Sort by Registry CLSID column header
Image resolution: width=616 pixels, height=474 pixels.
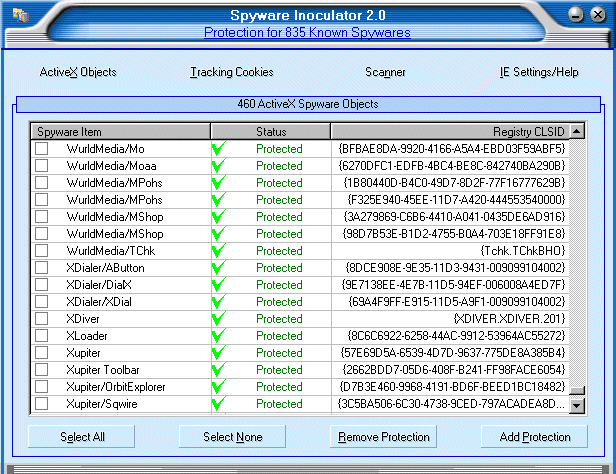tap(450, 132)
